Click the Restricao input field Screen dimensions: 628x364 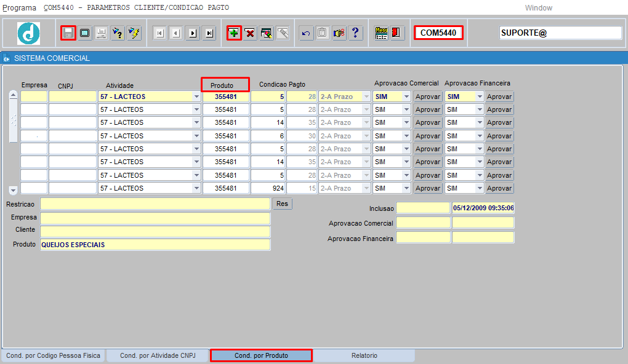[155, 204]
